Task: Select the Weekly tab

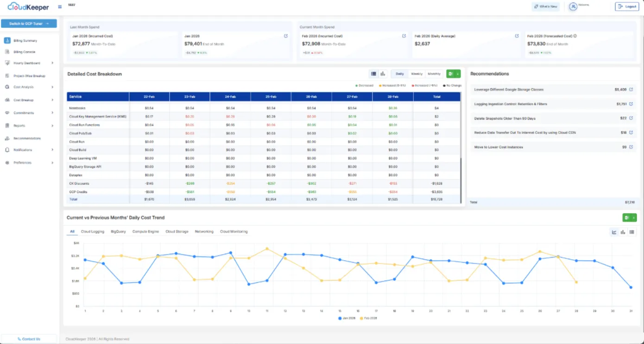Action: click(x=417, y=74)
